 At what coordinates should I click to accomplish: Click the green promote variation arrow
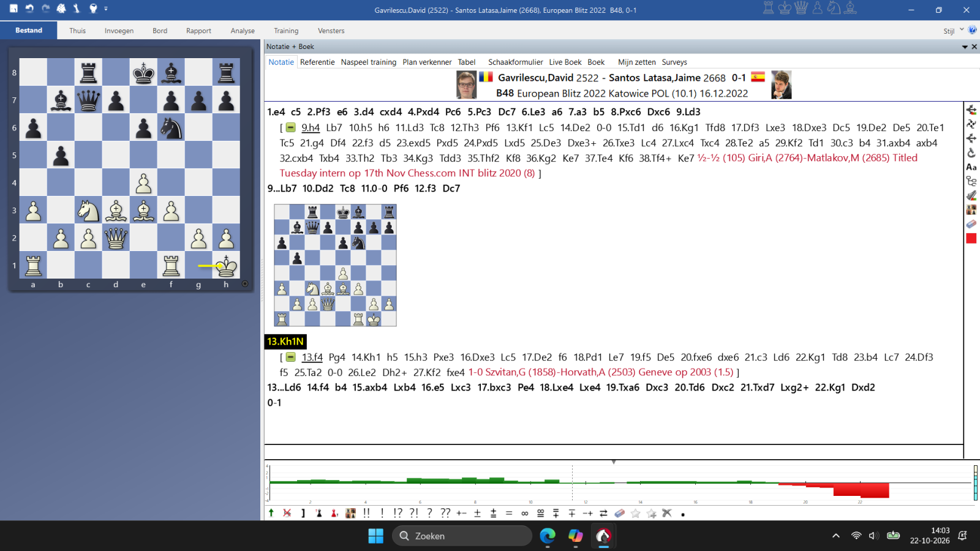[x=271, y=513]
